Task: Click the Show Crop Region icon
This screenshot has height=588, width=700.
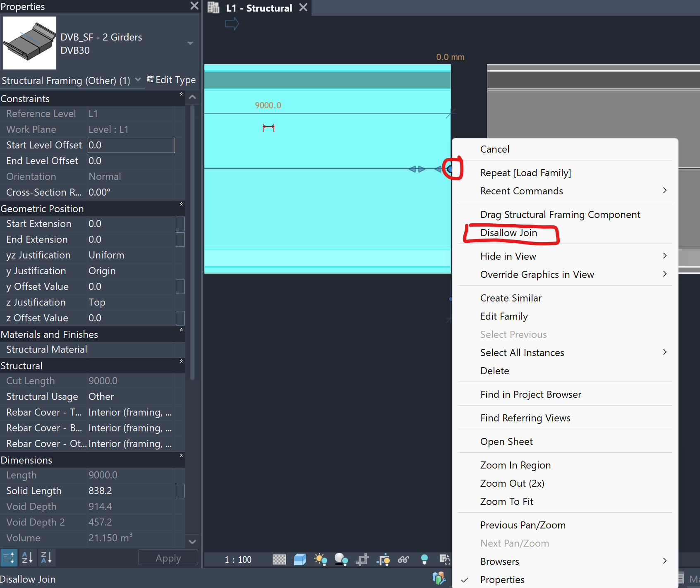Action: 383,559
